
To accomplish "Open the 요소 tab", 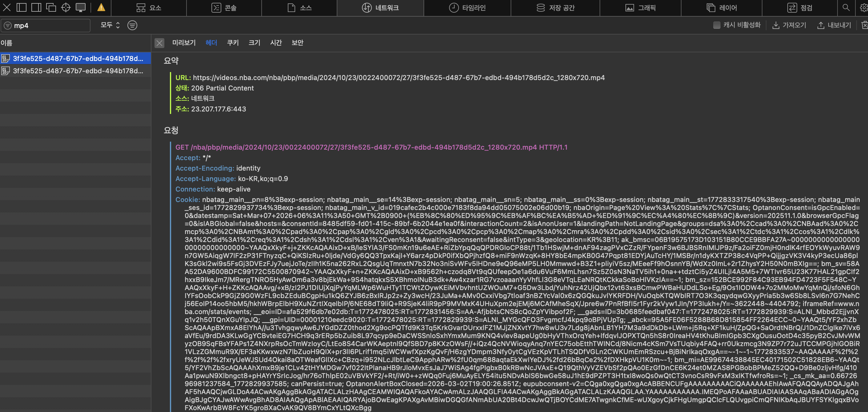I will 149,8.
